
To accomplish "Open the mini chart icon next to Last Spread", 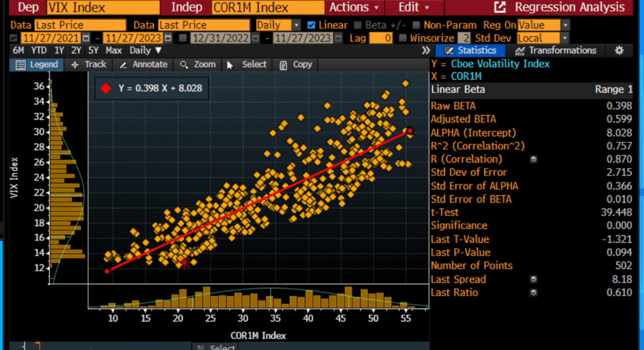I will [533, 279].
